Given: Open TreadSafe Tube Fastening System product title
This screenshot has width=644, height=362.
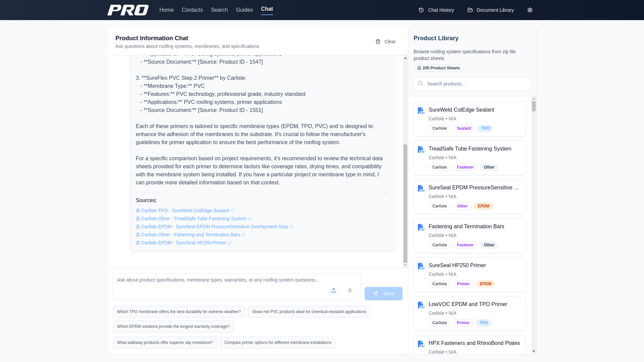Looking at the screenshot, I should tap(470, 149).
